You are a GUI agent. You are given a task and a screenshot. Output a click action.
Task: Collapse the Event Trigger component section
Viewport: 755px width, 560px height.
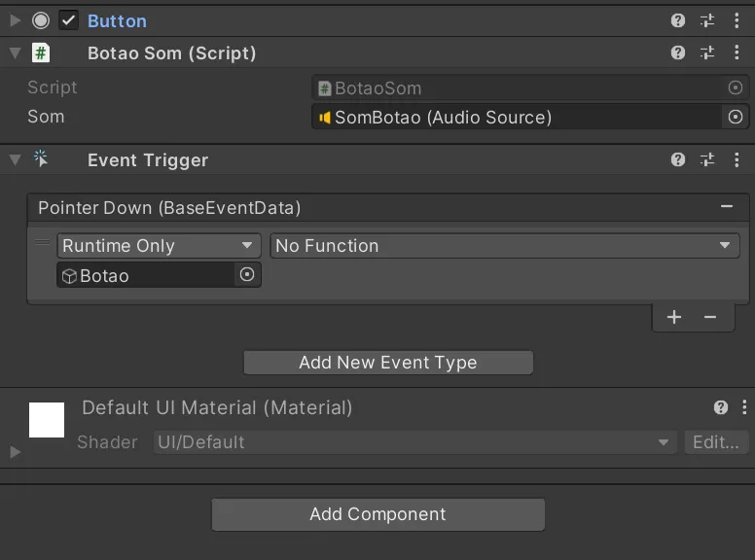click(x=15, y=159)
